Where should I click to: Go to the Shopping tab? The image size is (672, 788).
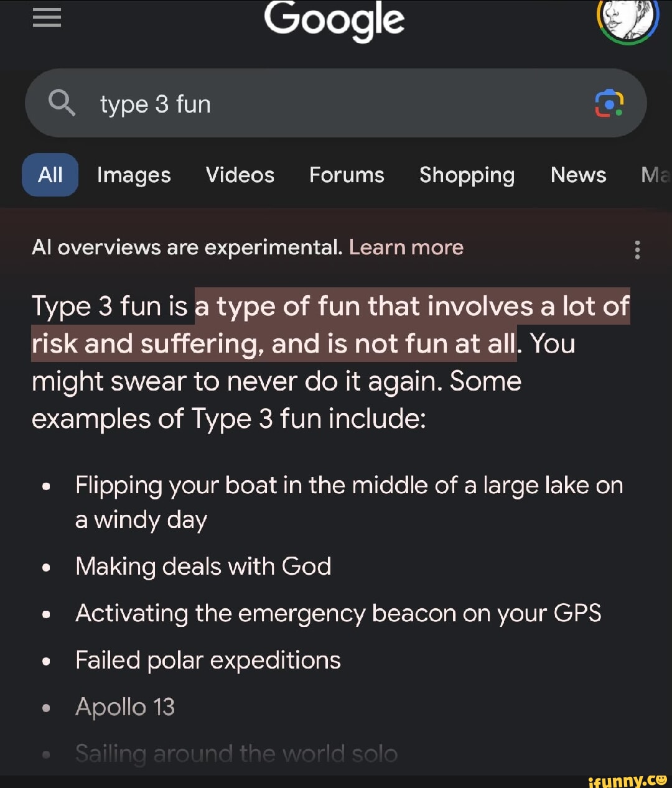tap(467, 175)
